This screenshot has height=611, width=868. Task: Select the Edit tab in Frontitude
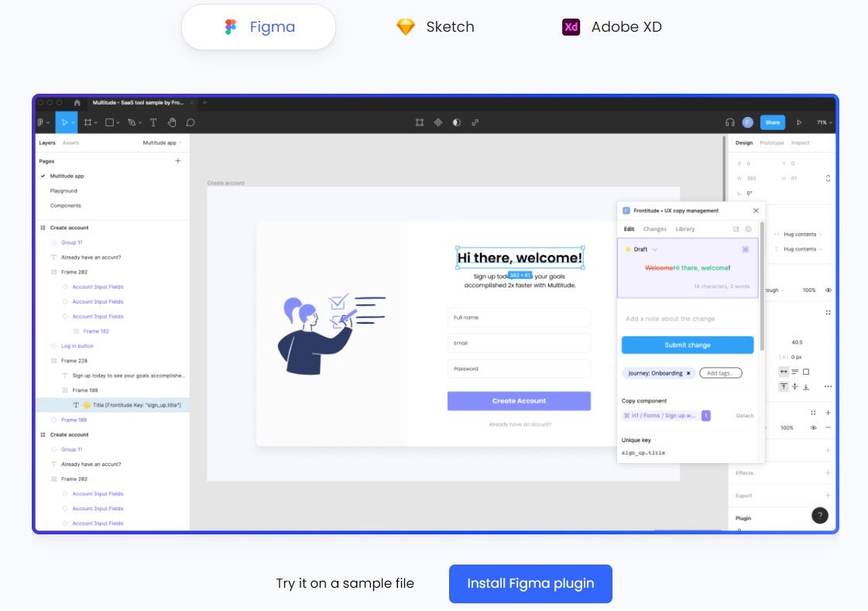click(629, 228)
